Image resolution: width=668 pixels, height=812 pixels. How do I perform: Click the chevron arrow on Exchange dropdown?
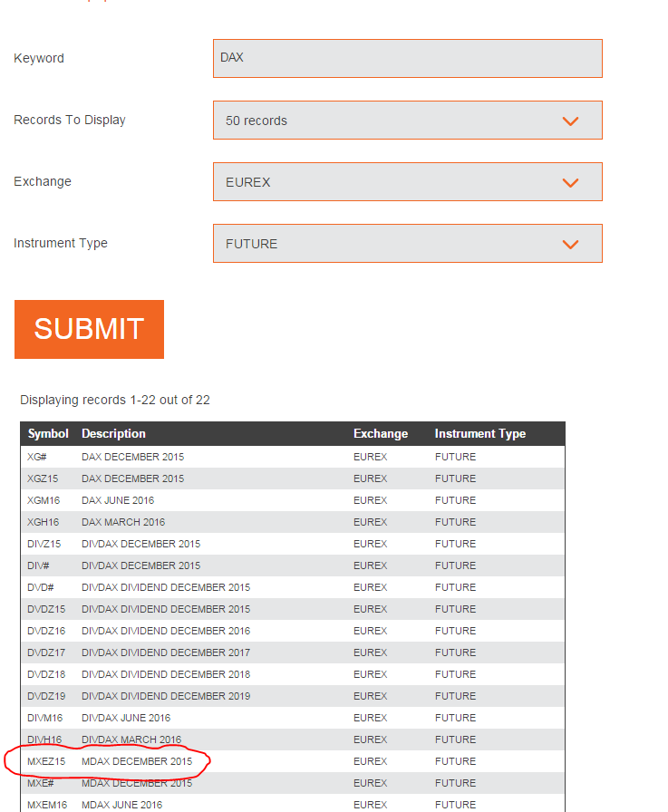570,182
